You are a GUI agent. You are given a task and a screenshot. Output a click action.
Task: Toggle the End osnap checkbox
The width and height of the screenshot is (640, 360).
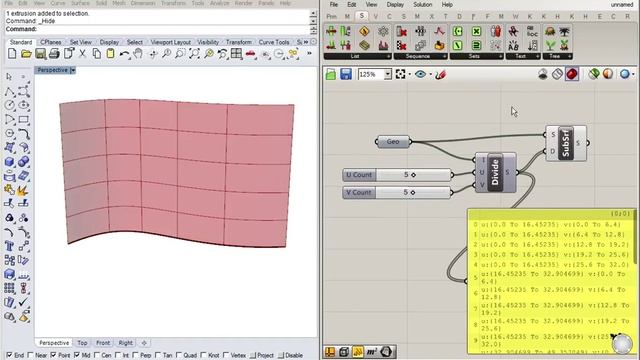click(9, 355)
